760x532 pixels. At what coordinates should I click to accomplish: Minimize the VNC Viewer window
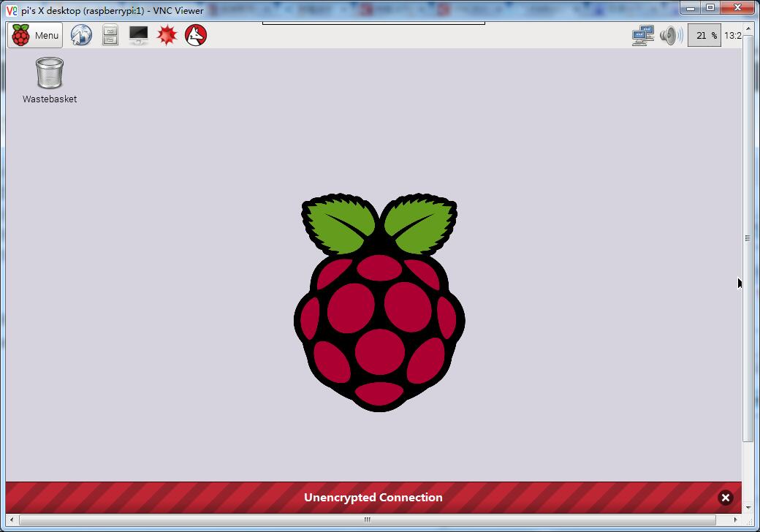[691, 8]
